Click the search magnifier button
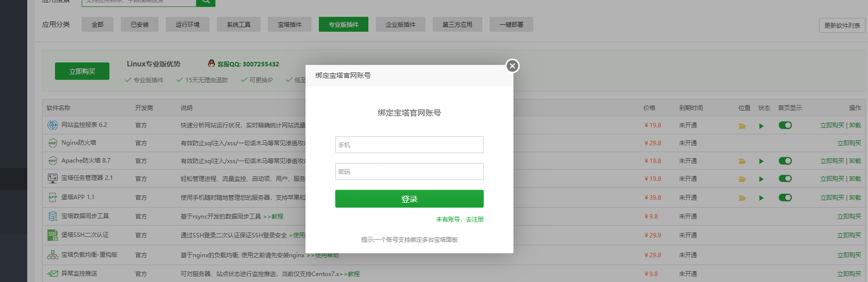 205,2
